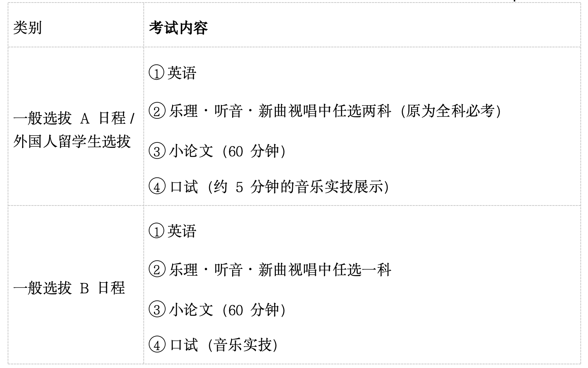Screen dimensions: 588x368
Task: Click circled ② before 任选一科 line
Action: click(157, 270)
